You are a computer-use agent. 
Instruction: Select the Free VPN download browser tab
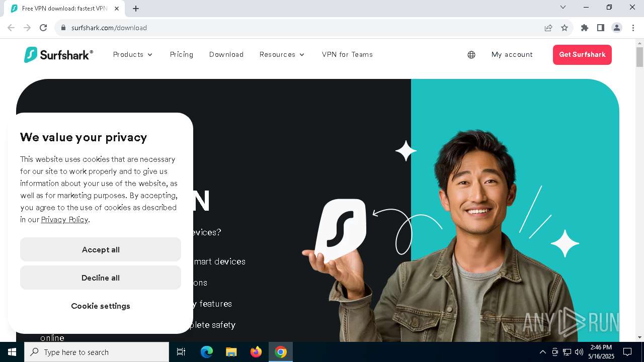[x=64, y=9]
